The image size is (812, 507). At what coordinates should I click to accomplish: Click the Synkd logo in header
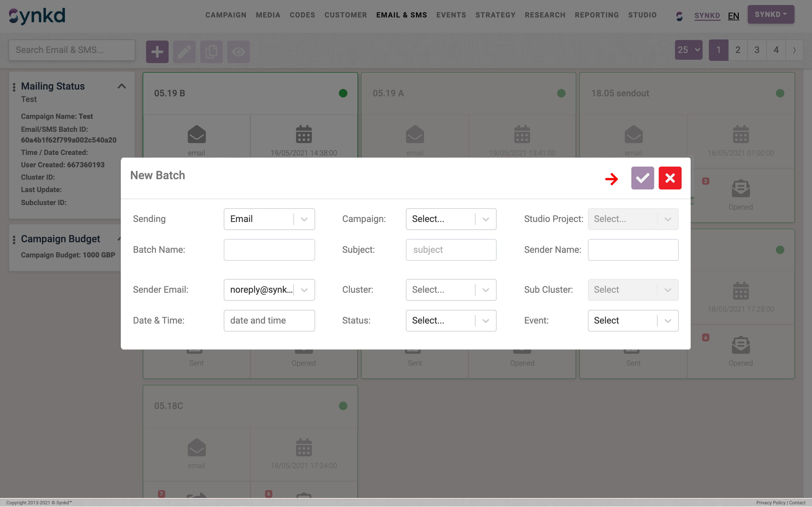(x=37, y=16)
